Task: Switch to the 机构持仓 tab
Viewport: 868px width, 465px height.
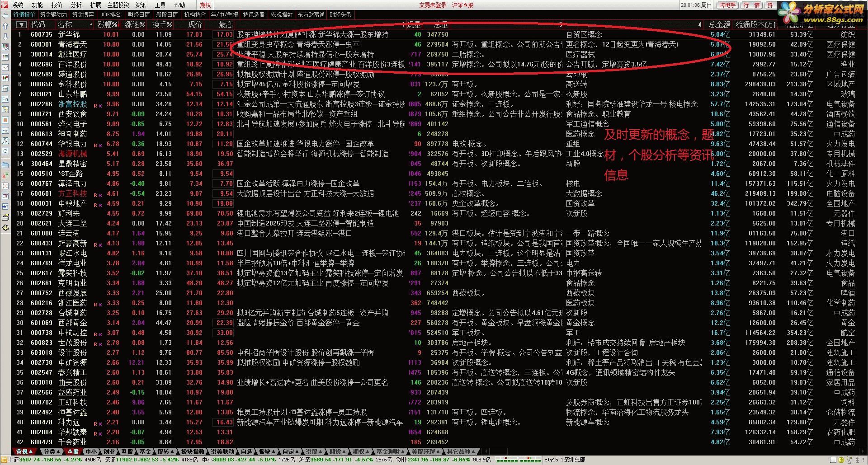Action: (195, 14)
